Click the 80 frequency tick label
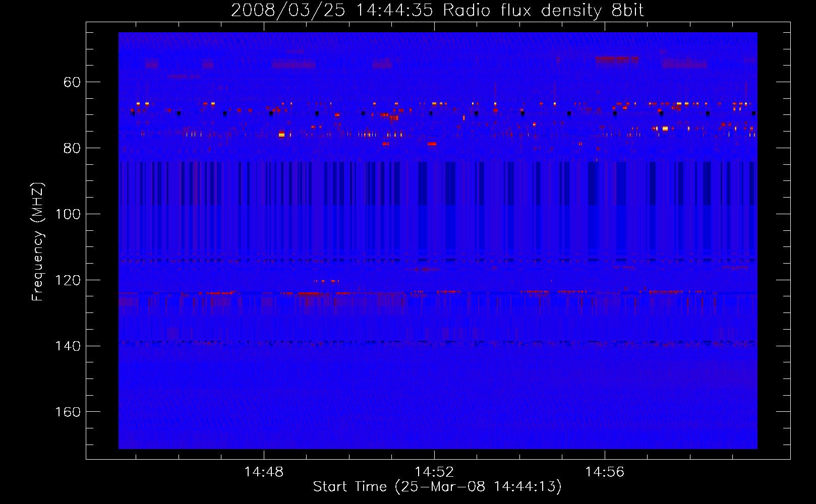The height and width of the screenshot is (504, 816). [72, 148]
